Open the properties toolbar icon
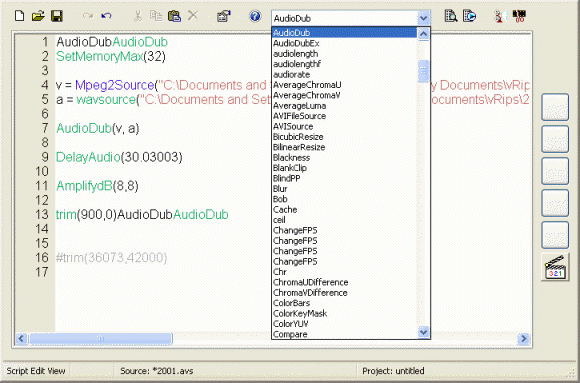This screenshot has width=580, height=383. pyautogui.click(x=224, y=16)
